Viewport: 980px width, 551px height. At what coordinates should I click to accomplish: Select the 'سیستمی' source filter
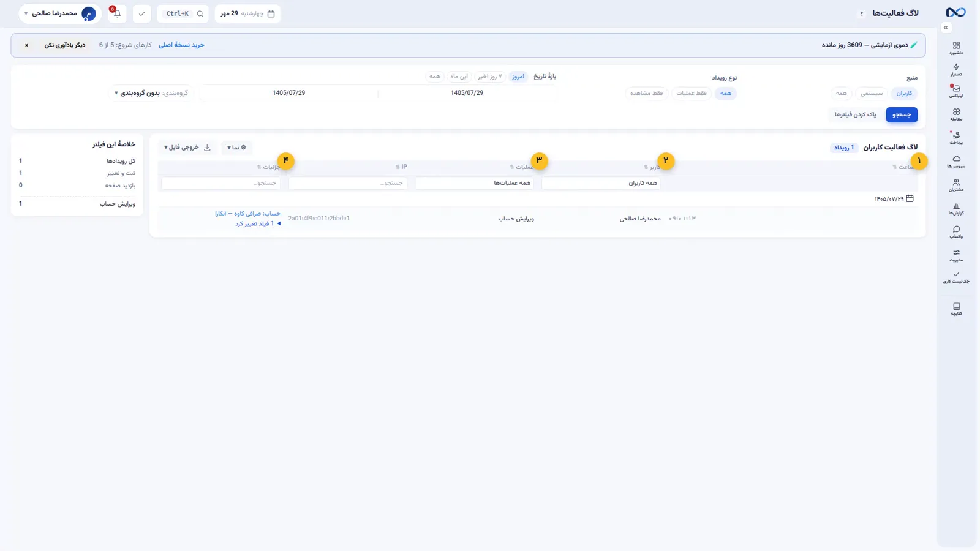coord(872,93)
